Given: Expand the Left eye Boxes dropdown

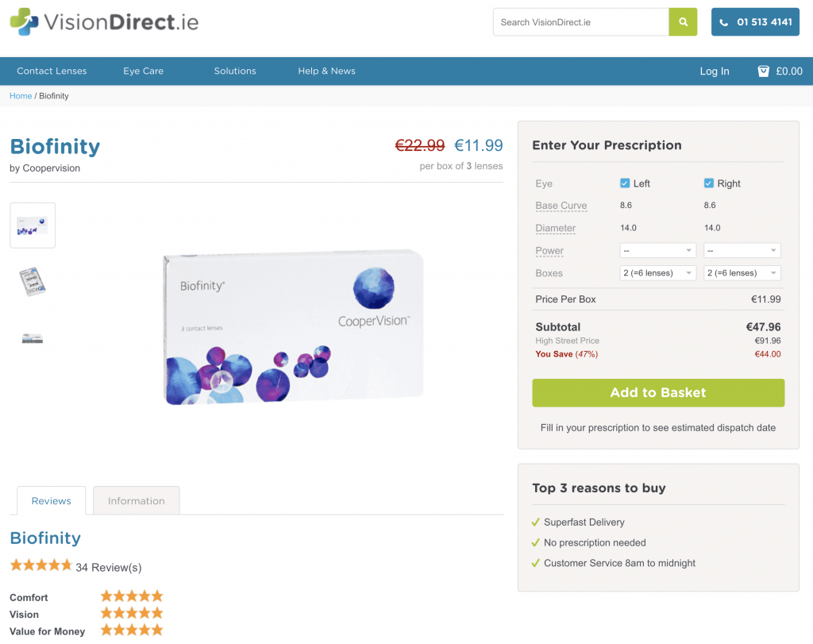Looking at the screenshot, I should (657, 272).
